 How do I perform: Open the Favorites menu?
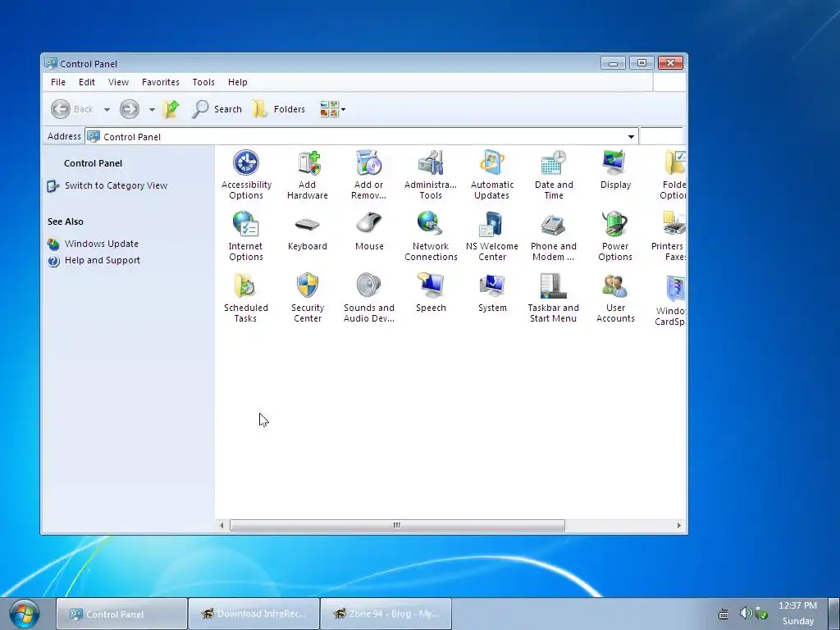[160, 82]
